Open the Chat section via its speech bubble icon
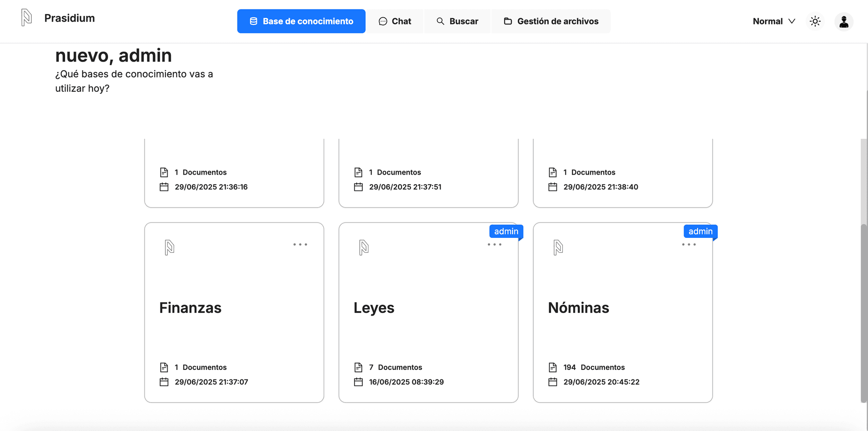This screenshot has height=431, width=868. (x=383, y=21)
